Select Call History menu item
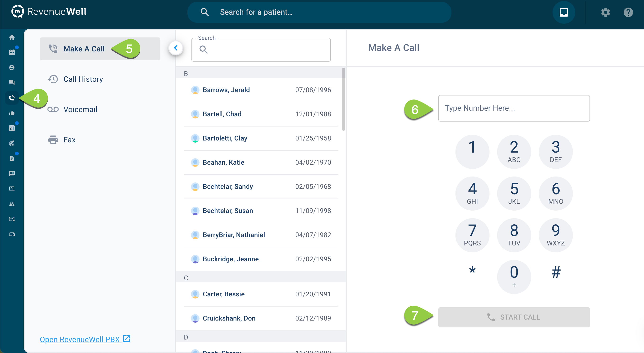The image size is (644, 353). coord(83,79)
